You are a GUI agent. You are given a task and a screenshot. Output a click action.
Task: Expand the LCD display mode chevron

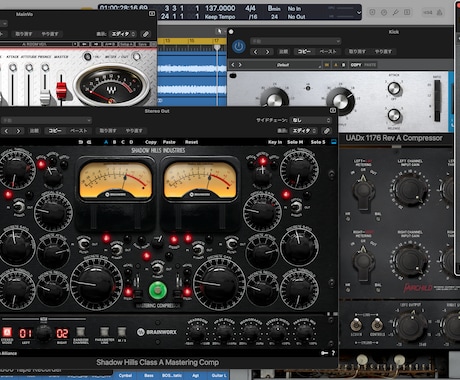pos(359,13)
